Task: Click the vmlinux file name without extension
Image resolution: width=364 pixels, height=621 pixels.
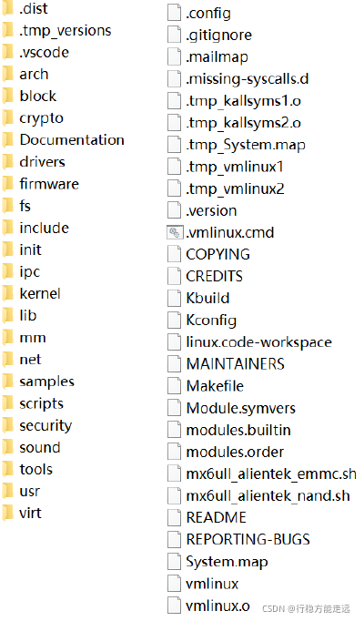Action: pos(212,584)
